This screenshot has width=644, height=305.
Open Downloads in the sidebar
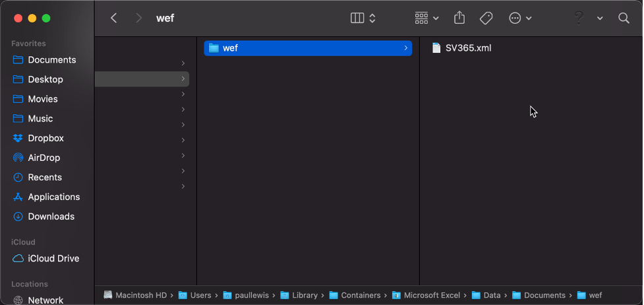[51, 217]
